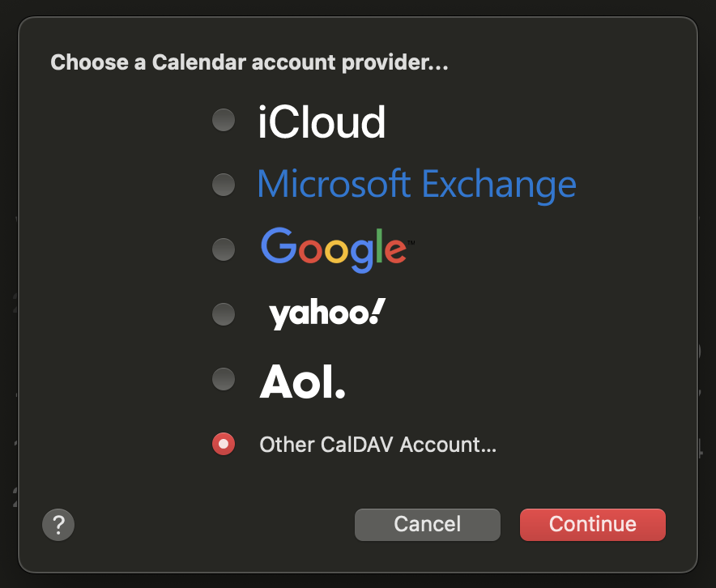
Task: Select the Google radio button
Action: click(224, 249)
